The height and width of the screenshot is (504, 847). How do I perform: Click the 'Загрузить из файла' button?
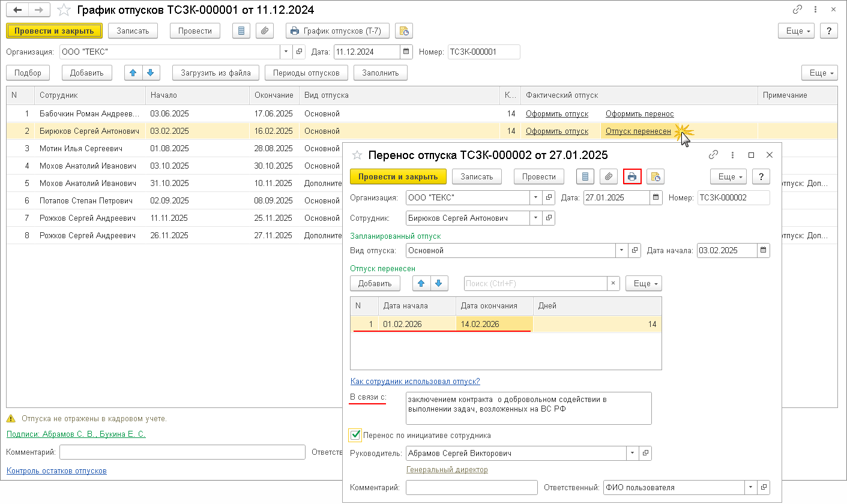(x=216, y=73)
